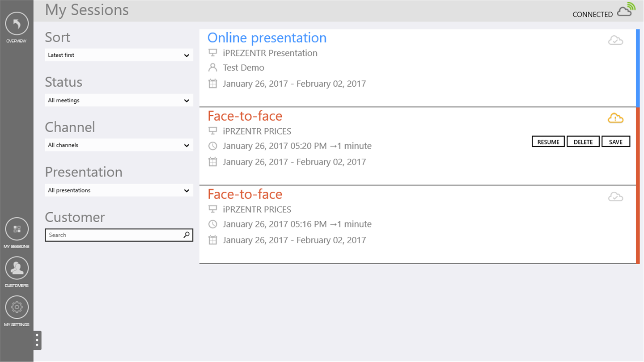Expand the three-dot sidebar handle
Image resolution: width=644 pixels, height=362 pixels.
pyautogui.click(x=37, y=341)
